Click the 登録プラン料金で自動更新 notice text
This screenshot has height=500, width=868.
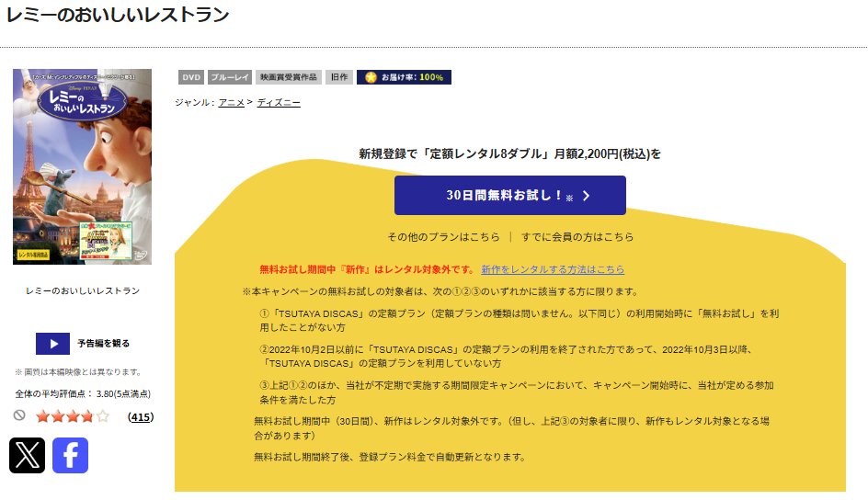390,457
